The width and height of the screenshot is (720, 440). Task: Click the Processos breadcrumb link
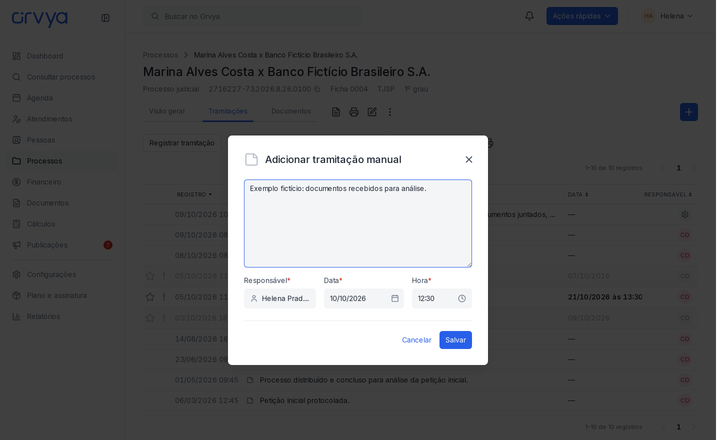coord(160,55)
